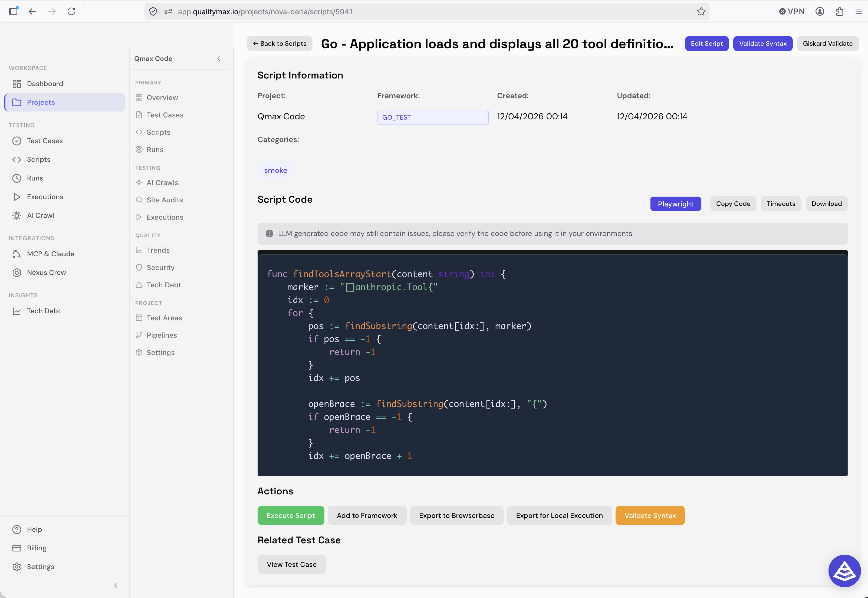Click the Tech Debt warning triangle icon
This screenshot has height=598, width=868.
[139, 285]
